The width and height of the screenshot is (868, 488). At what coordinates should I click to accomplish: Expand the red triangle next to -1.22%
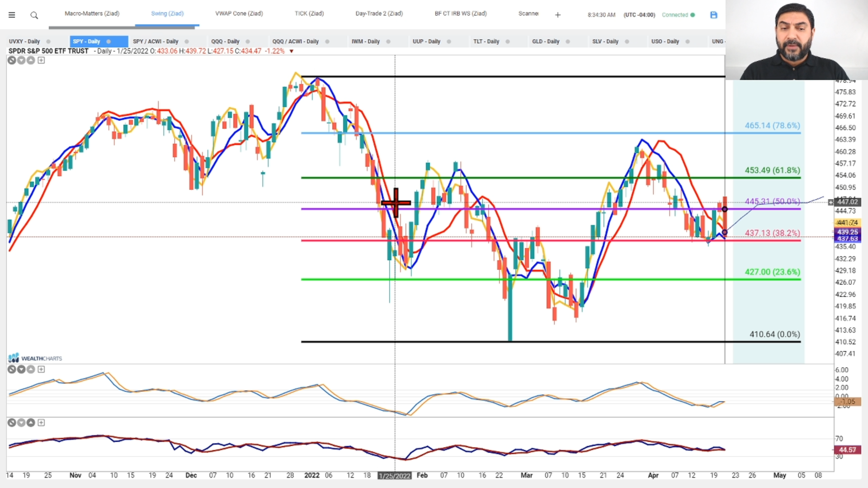click(x=292, y=51)
